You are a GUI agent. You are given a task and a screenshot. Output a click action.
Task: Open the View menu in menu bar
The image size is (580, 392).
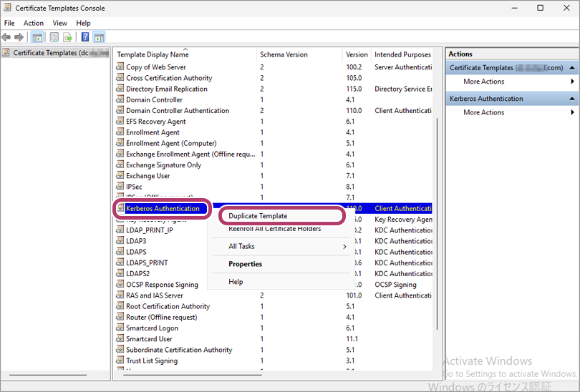[59, 23]
